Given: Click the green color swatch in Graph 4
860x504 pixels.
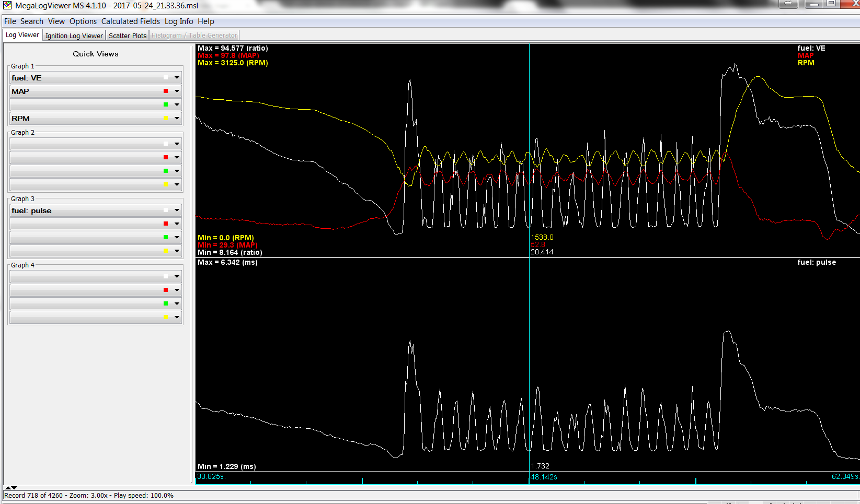Looking at the screenshot, I should click(x=166, y=303).
